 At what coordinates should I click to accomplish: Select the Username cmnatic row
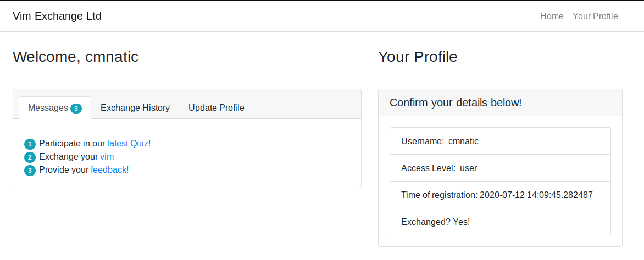[500, 141]
